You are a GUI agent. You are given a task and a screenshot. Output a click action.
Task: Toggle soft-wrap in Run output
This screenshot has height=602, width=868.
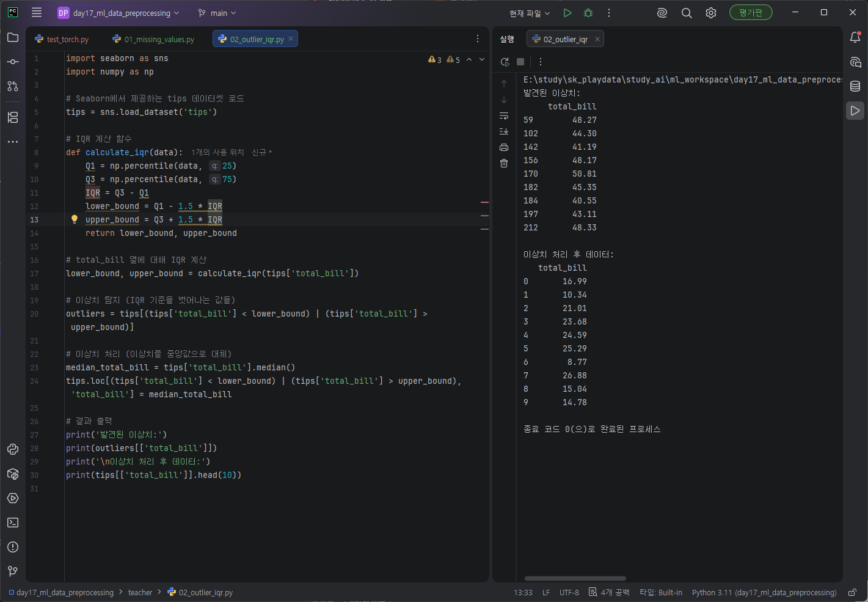click(x=504, y=116)
